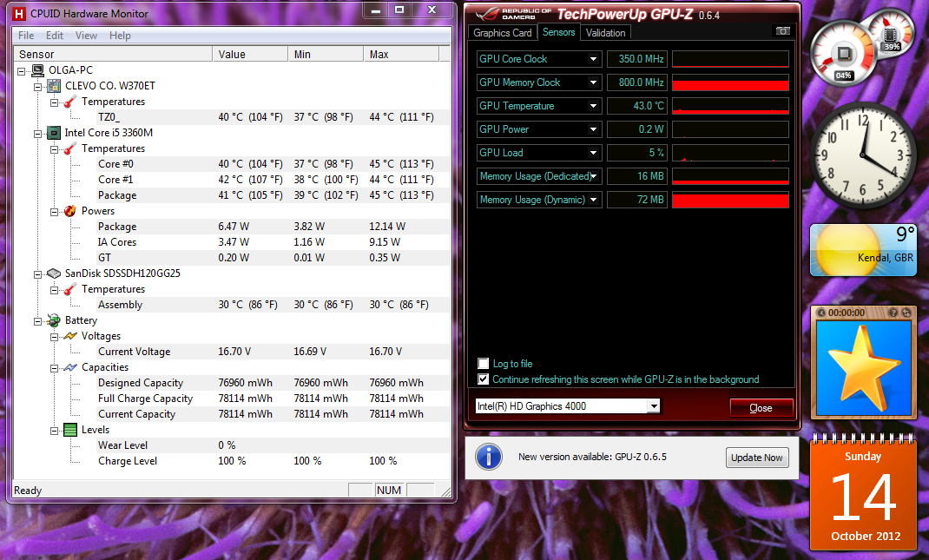The height and width of the screenshot is (560, 929).
Task: Click the Battery node icon
Action: tap(54, 320)
